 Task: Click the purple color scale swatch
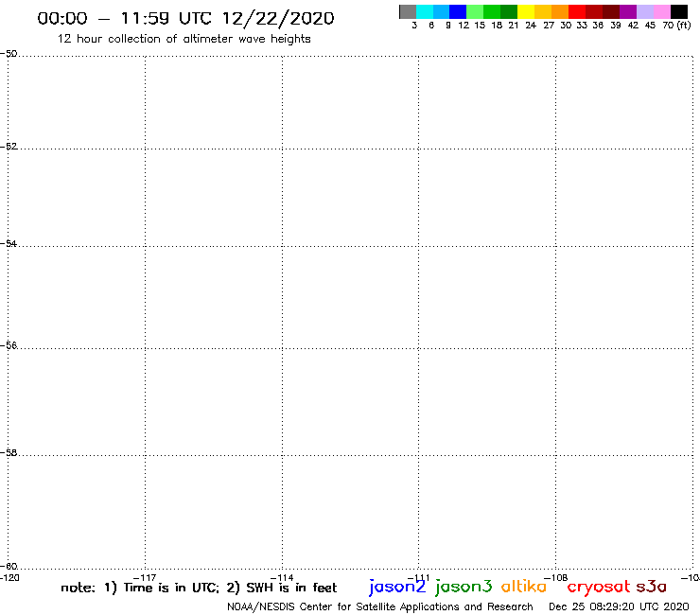(x=628, y=11)
